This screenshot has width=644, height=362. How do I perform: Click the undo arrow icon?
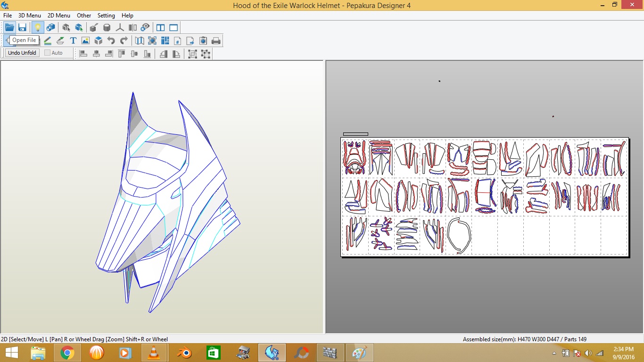pos(111,41)
